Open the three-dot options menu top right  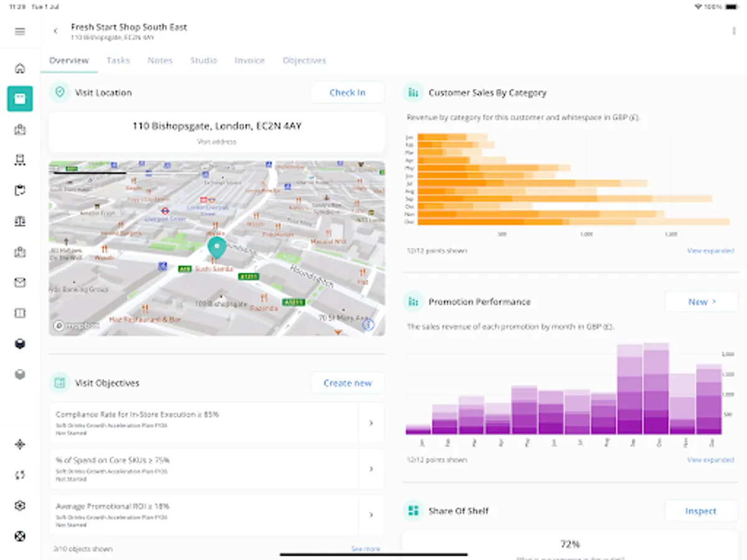[x=733, y=31]
